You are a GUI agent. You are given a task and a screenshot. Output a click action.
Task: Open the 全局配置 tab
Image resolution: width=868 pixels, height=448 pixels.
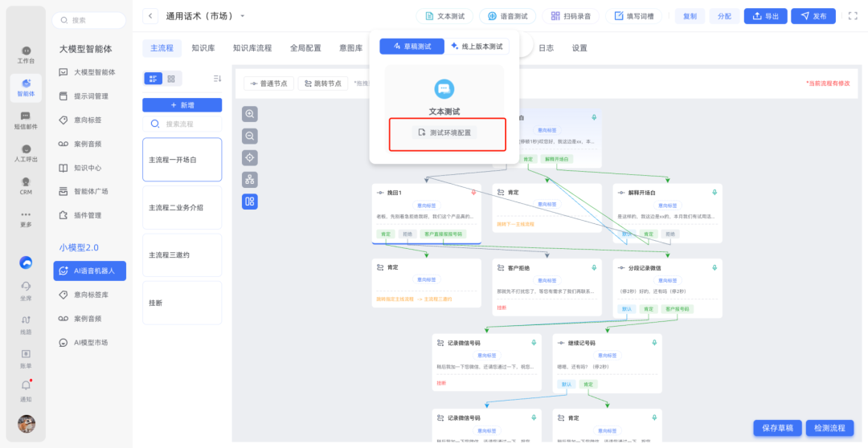tap(305, 48)
